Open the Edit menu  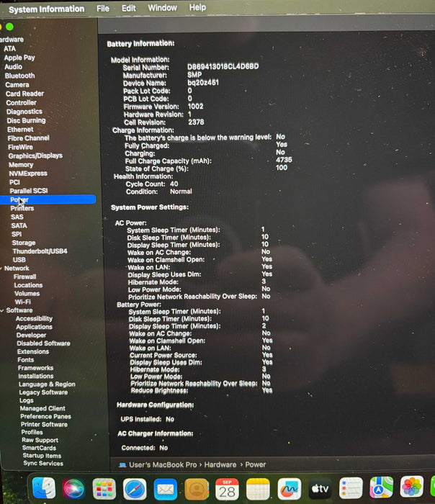tap(128, 8)
